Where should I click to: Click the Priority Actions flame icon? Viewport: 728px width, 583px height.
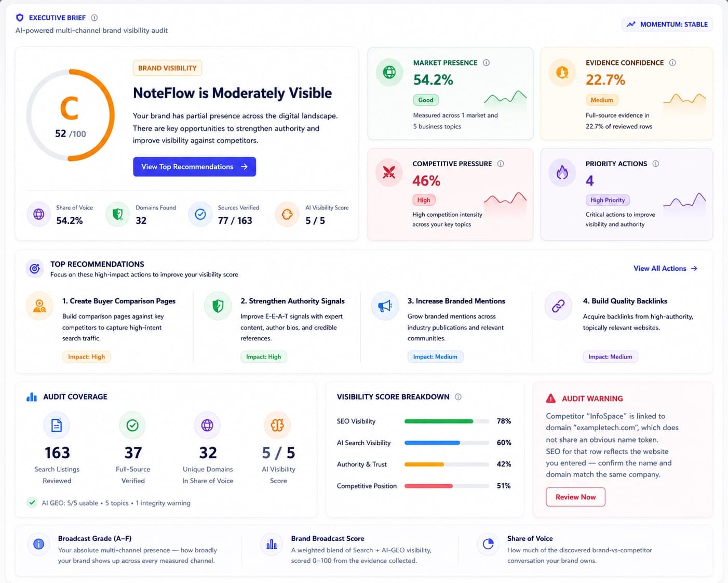(562, 173)
